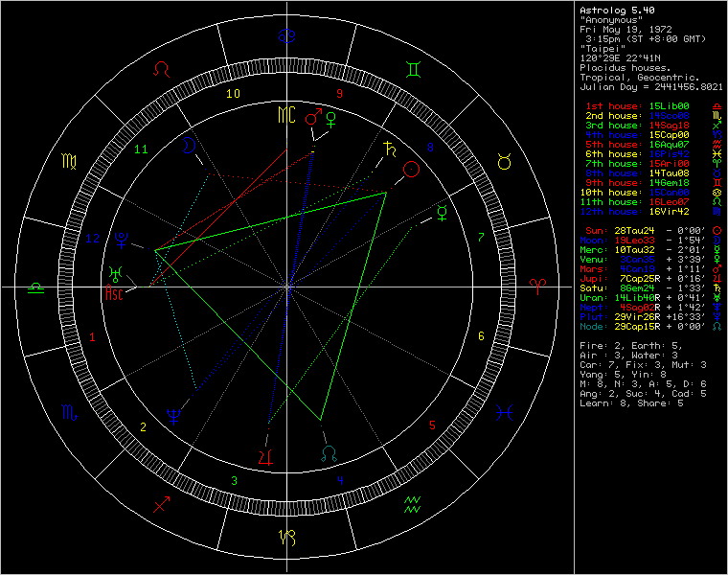The width and height of the screenshot is (728, 575).
Task: Click the Uranus planet glyph in the wheel
Action: [115, 273]
